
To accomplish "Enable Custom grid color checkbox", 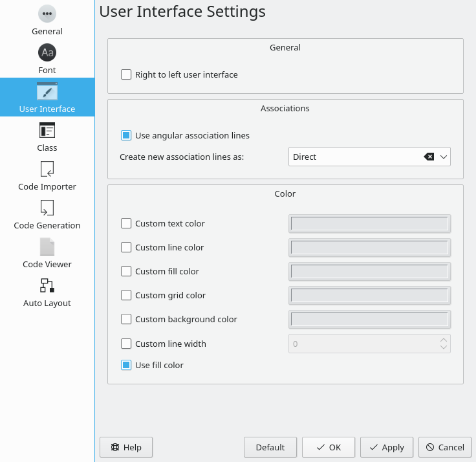I will [126, 295].
